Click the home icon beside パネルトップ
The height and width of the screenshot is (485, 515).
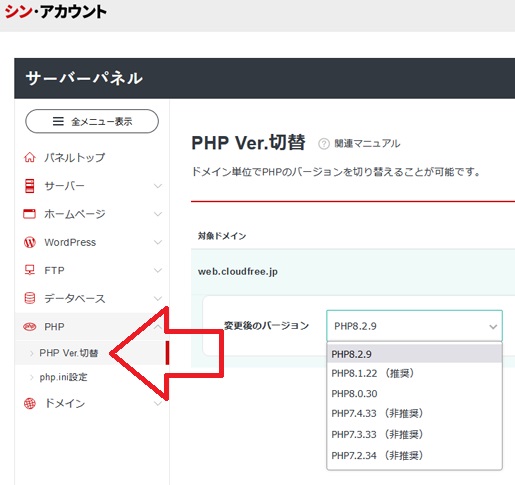pos(30,157)
